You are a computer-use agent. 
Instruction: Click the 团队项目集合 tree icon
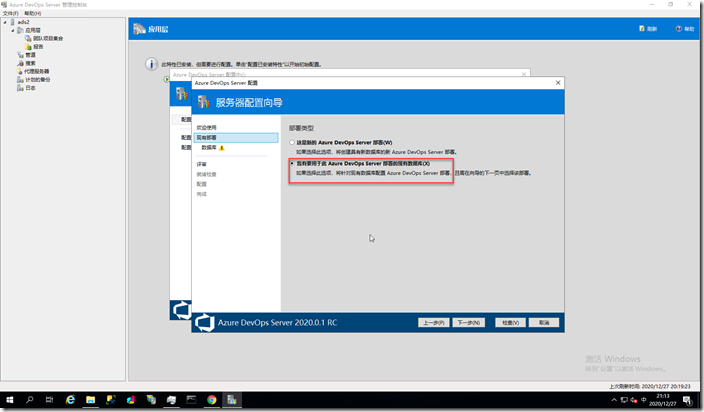pyautogui.click(x=28, y=39)
